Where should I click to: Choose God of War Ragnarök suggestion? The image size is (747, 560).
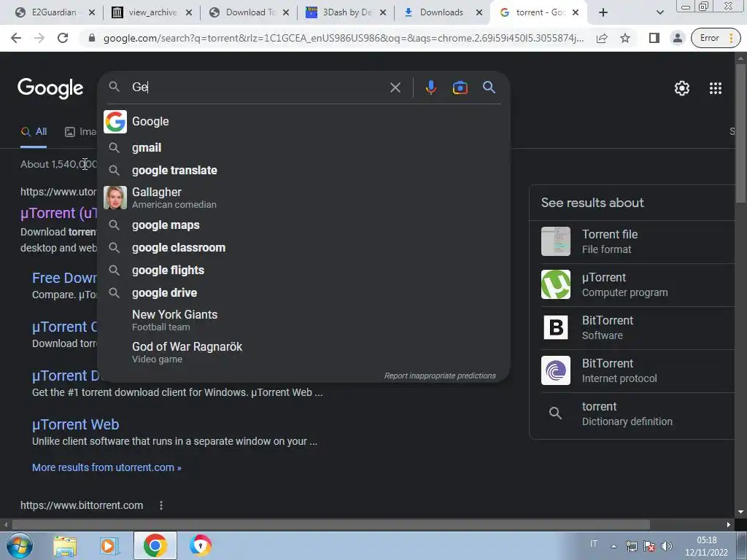(304, 352)
